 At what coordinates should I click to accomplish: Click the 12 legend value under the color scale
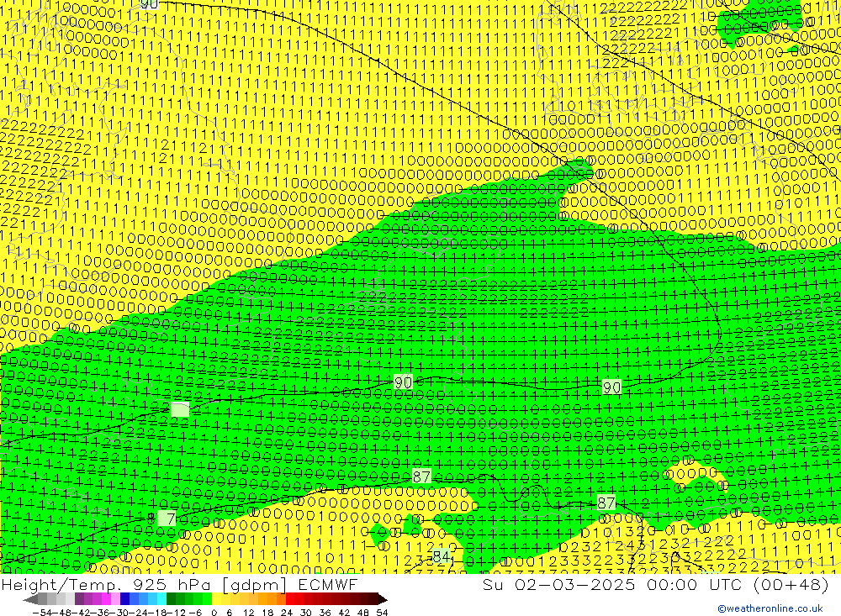[x=248, y=613]
